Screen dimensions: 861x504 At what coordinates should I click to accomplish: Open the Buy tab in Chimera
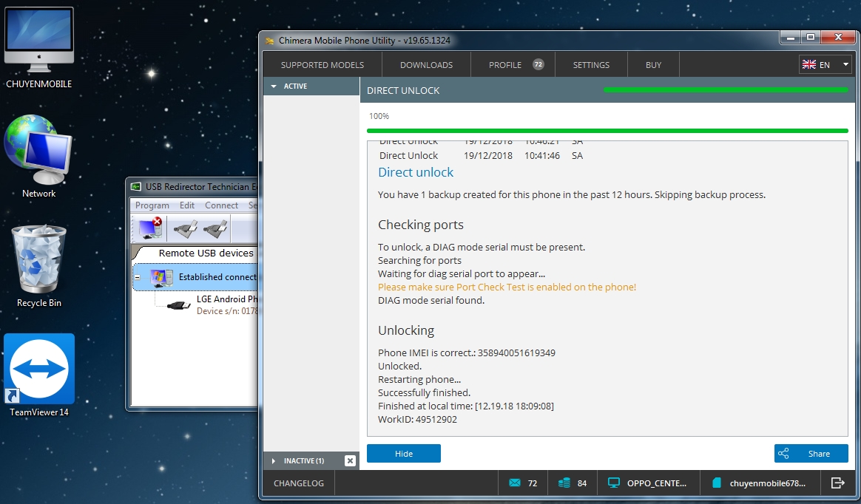coord(653,65)
